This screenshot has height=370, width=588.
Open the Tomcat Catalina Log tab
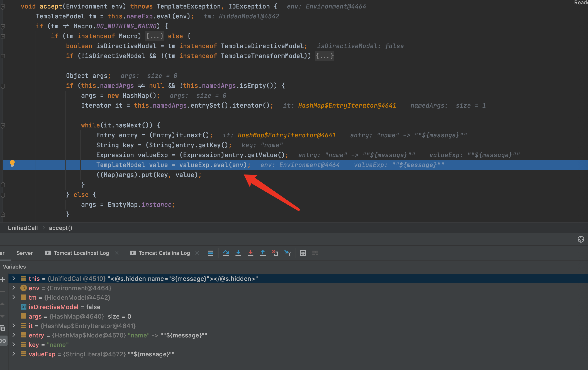(x=164, y=253)
